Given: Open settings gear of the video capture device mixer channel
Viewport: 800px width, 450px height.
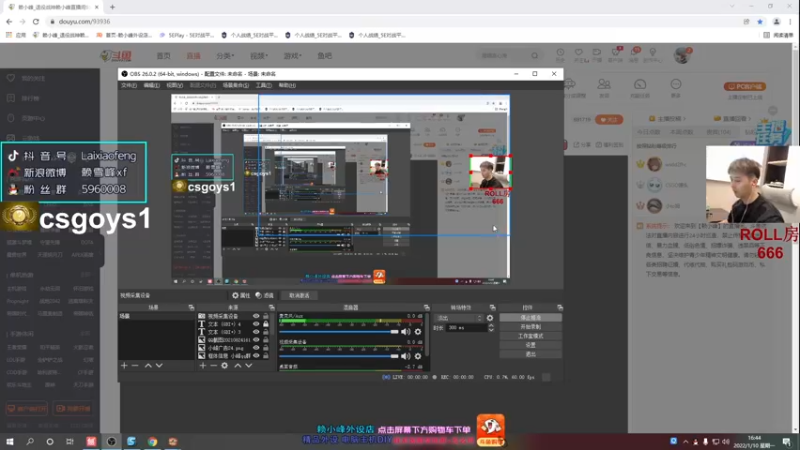Looking at the screenshot, I should point(418,356).
